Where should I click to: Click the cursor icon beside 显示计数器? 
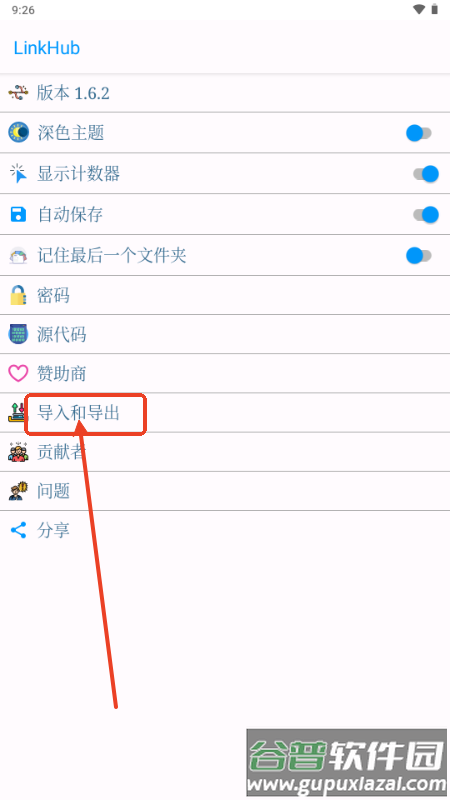[x=18, y=173]
